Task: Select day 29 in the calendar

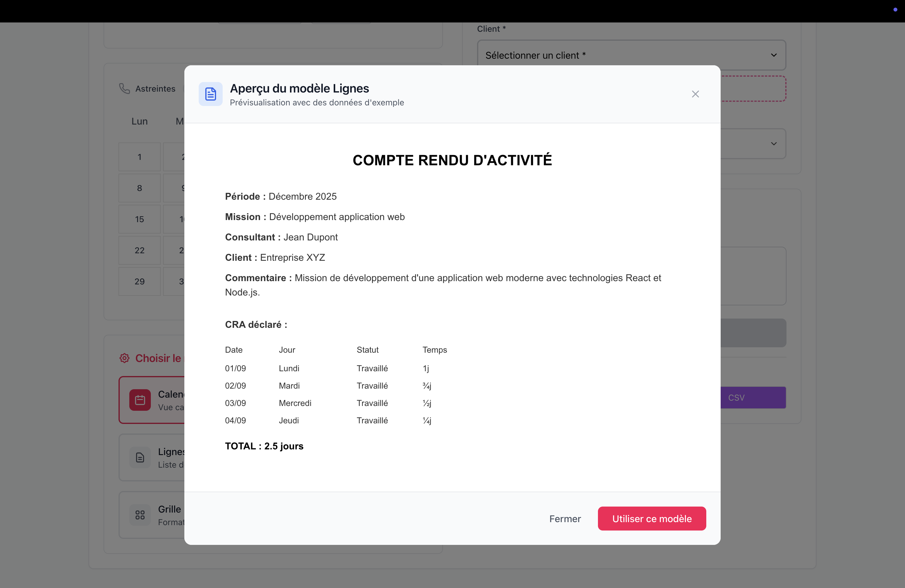Action: click(139, 281)
